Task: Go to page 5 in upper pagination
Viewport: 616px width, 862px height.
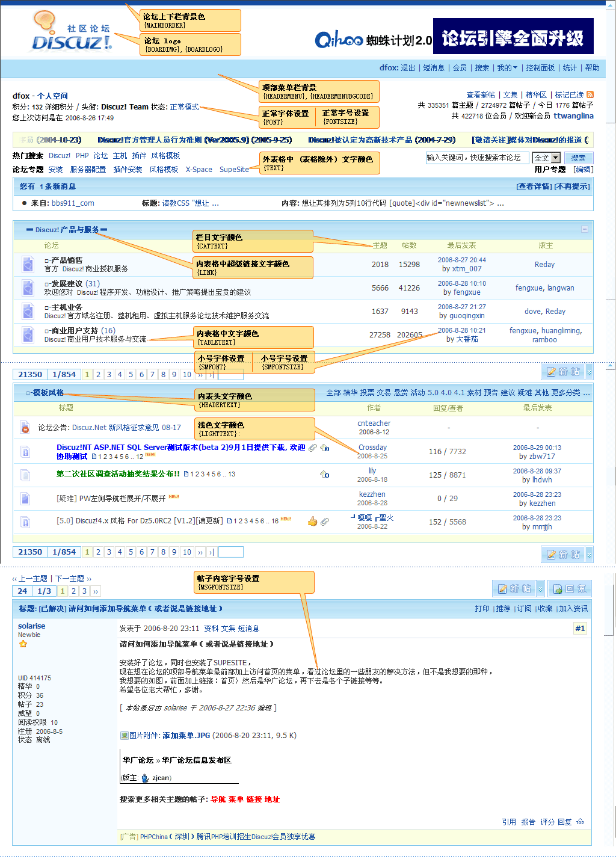Action: click(131, 375)
